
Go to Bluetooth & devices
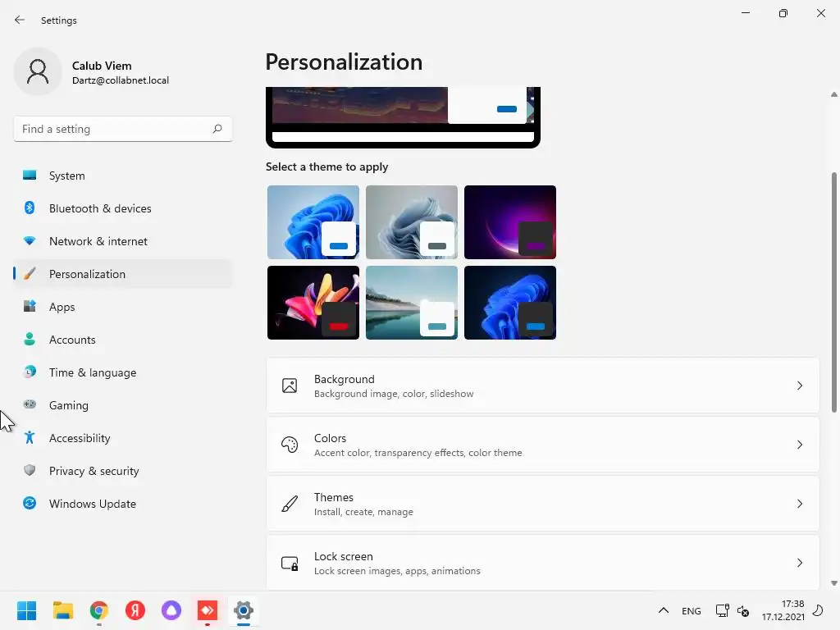tap(123, 208)
